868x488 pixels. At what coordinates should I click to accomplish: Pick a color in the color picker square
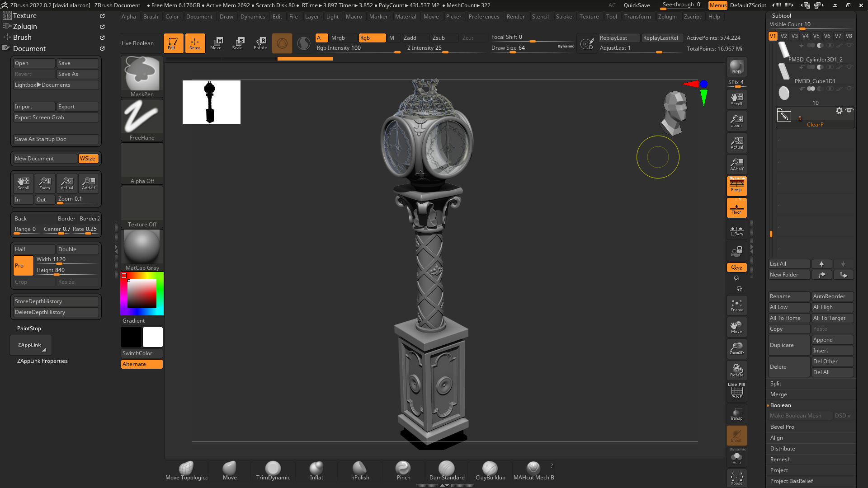tap(142, 294)
